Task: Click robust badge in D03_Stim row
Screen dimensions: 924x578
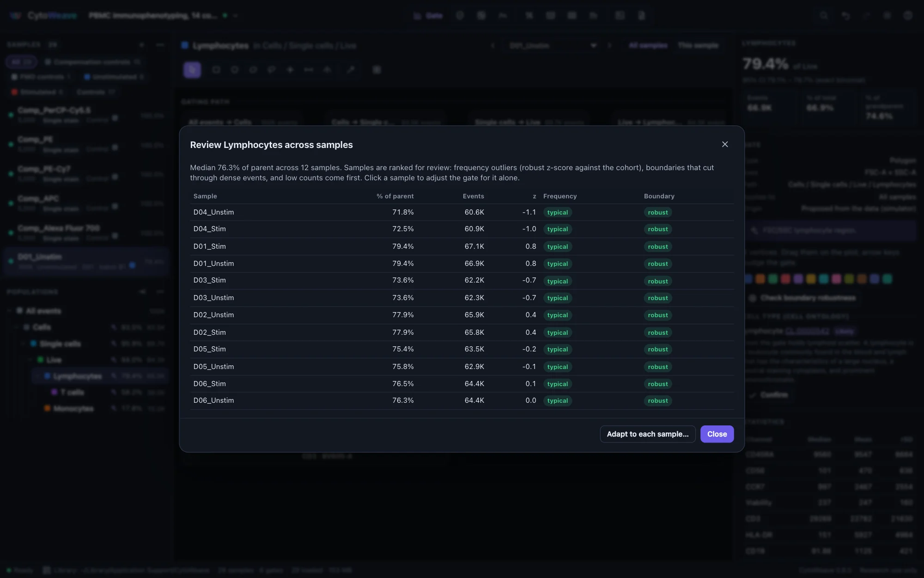Action: [x=658, y=281]
